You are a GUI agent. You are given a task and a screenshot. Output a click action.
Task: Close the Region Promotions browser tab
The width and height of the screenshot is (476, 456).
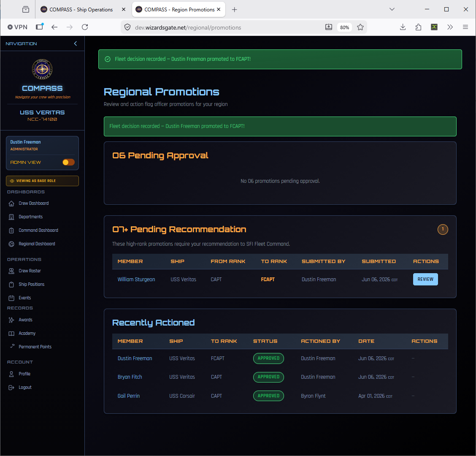point(219,9)
